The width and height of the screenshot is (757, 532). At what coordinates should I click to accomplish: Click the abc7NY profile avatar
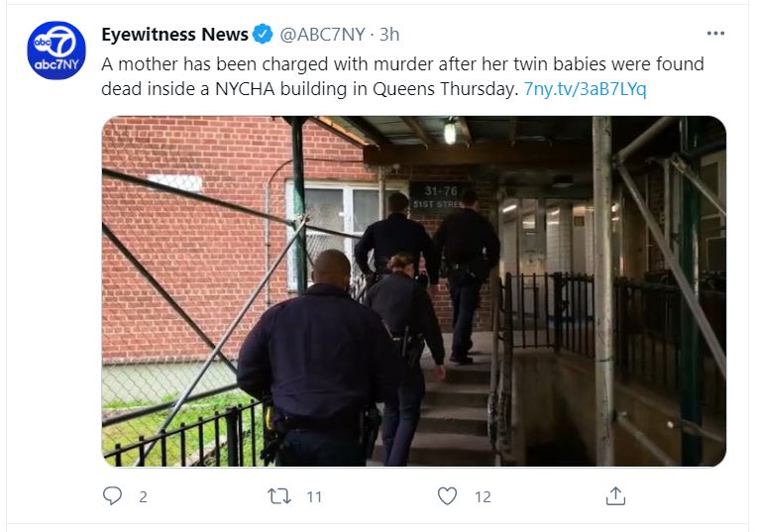coord(56,51)
